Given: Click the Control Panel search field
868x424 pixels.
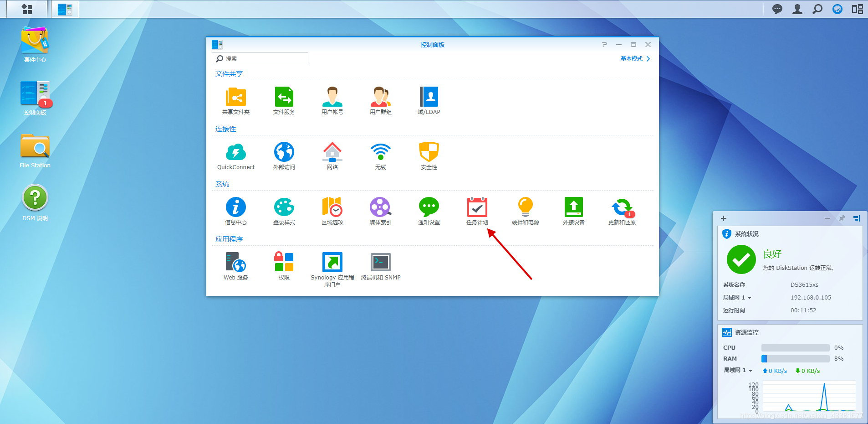Looking at the screenshot, I should pos(260,59).
